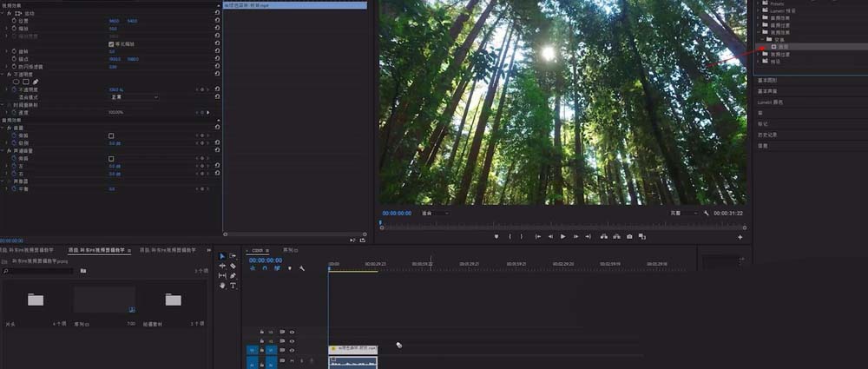Toggle Position animation stopwatch
Viewport: 868px width, 369px height.
click(13, 21)
